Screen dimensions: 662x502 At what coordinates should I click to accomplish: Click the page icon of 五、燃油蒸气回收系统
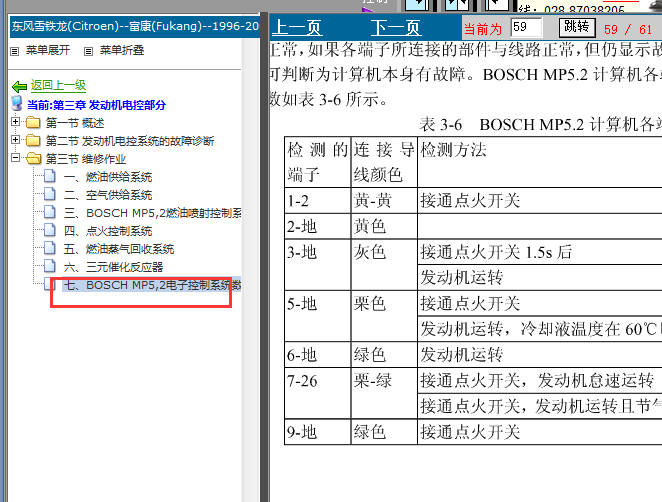pyautogui.click(x=50, y=248)
